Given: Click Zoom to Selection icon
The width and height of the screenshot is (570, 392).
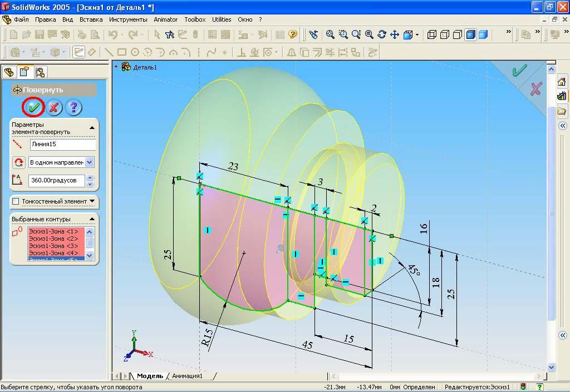Looking at the screenshot, I should (369, 34).
